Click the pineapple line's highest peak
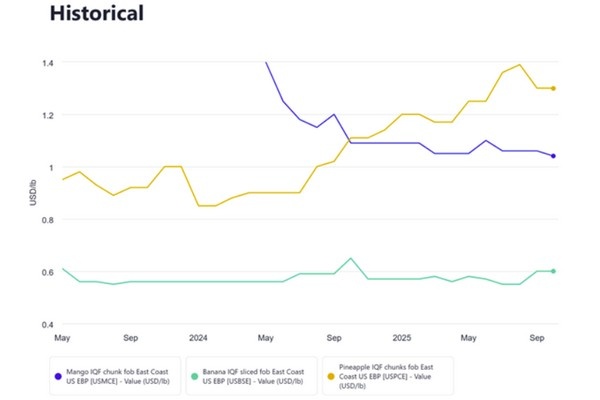This screenshot has height=400, width=600. pos(520,65)
